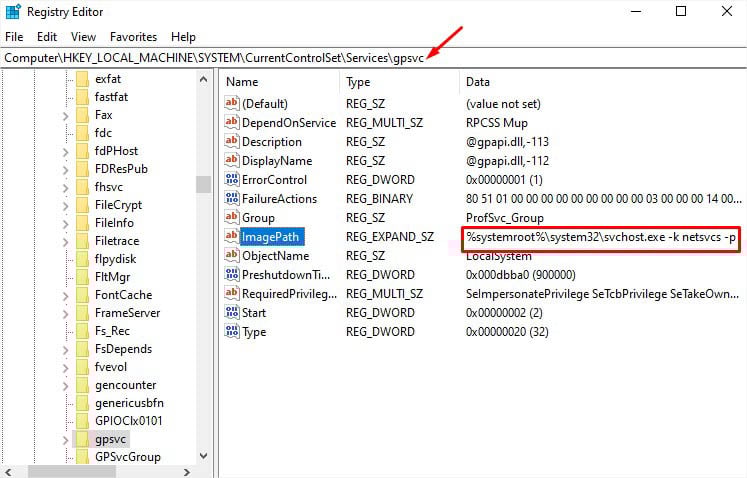Click the ErrorControl binary DWORD icon
This screenshot has height=478, width=747.
tap(232, 179)
